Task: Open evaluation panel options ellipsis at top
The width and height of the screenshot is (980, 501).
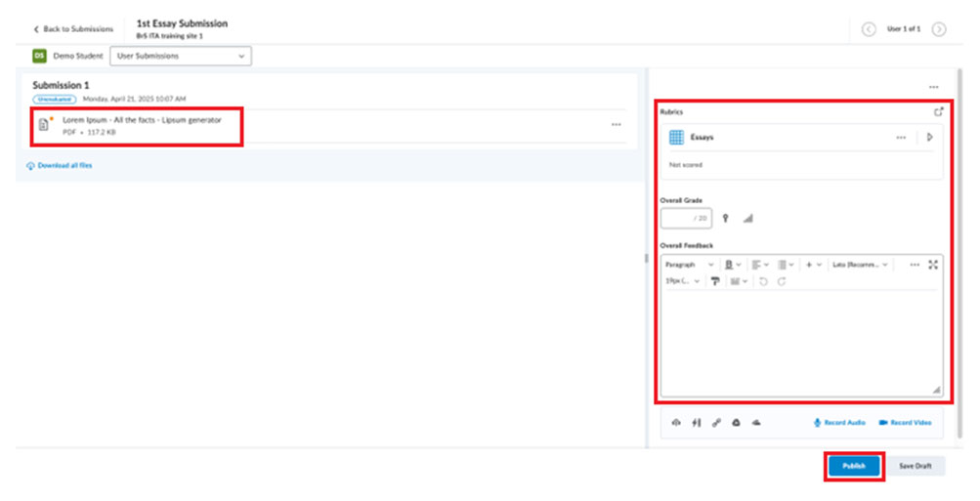Action: point(934,87)
